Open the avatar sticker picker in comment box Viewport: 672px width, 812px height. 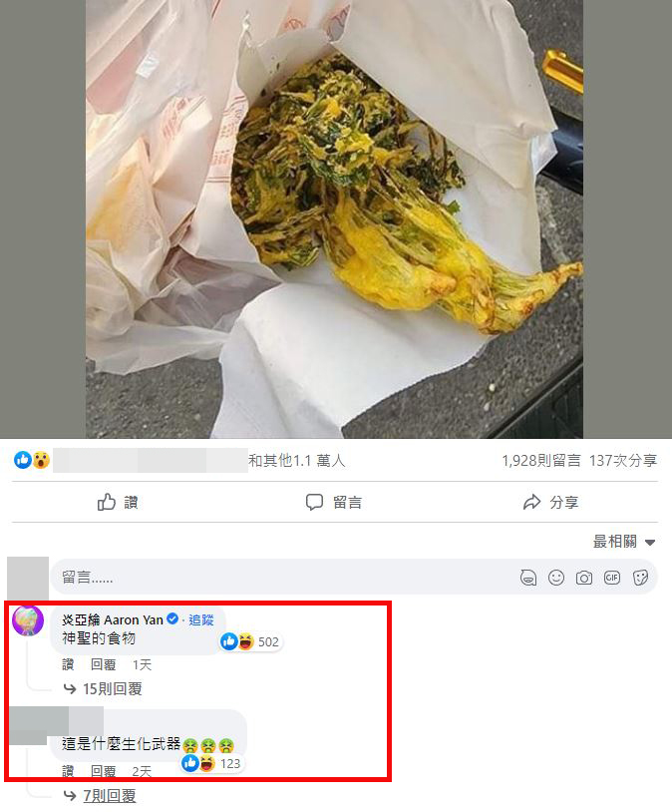pyautogui.click(x=528, y=578)
